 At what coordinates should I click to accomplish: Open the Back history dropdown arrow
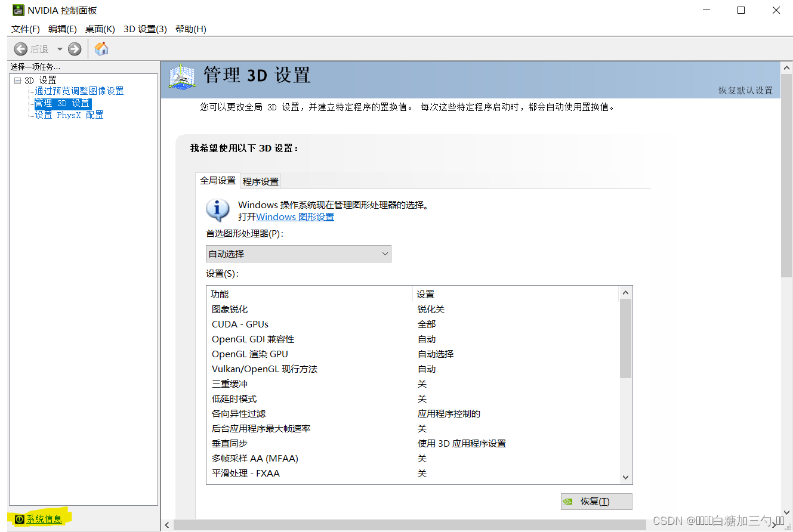coord(60,49)
